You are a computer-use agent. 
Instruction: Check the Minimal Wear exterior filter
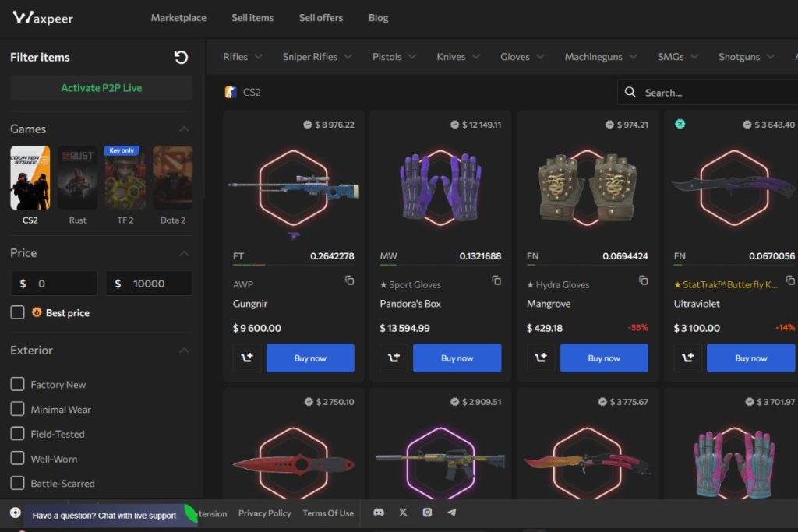pyautogui.click(x=17, y=409)
